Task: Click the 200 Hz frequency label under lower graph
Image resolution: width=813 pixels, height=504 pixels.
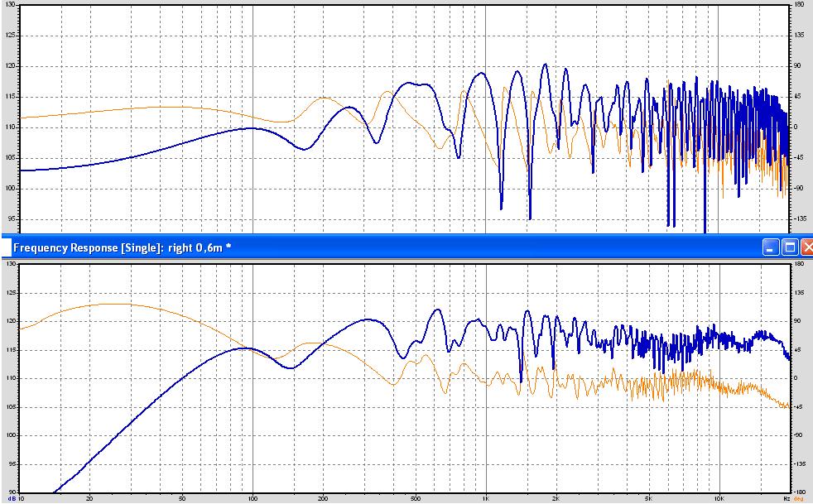Action: pyautogui.click(x=323, y=499)
